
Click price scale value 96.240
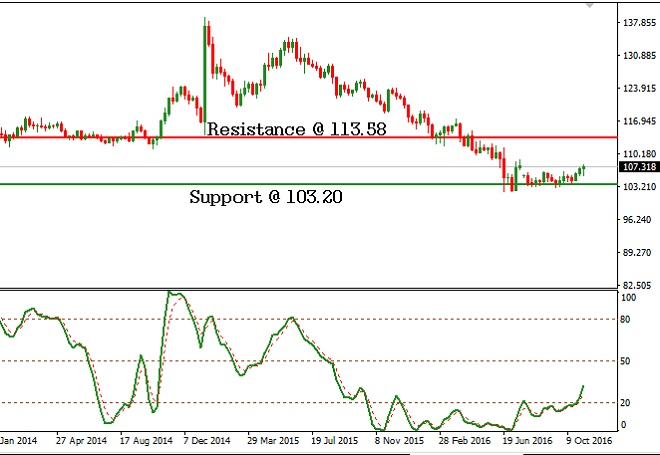pos(639,220)
